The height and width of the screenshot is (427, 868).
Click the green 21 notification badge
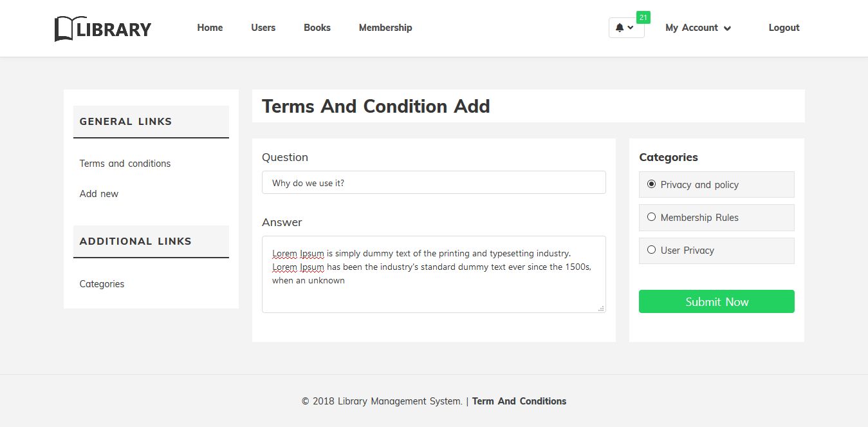pyautogui.click(x=643, y=17)
